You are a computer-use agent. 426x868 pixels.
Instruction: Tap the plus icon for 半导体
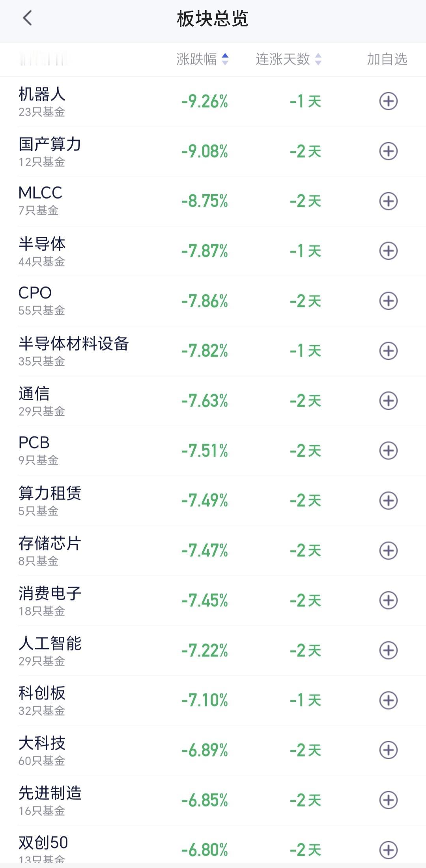pyautogui.click(x=388, y=251)
